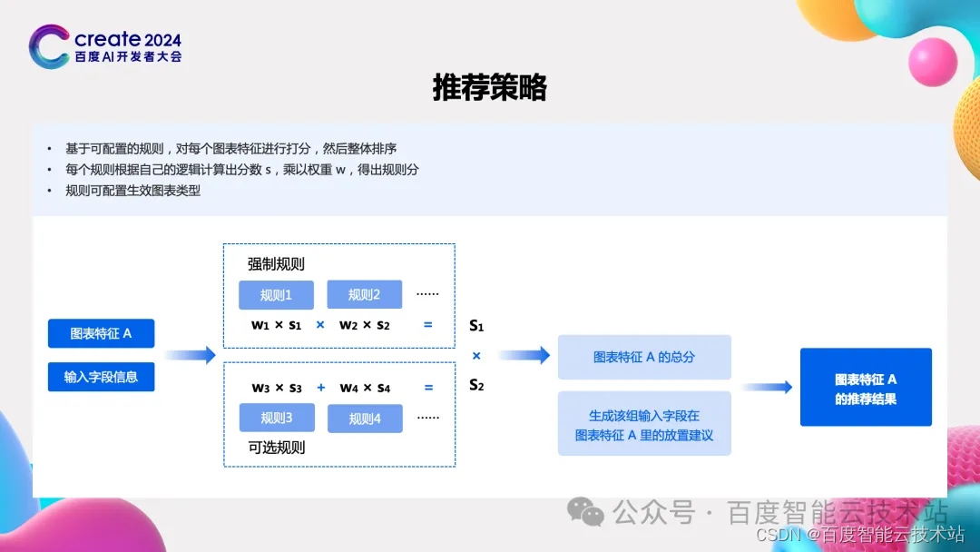Screen dimensions: 980x552
Task: Click the blue multiply sign between S1 and S2
Action: pyautogui.click(x=476, y=356)
